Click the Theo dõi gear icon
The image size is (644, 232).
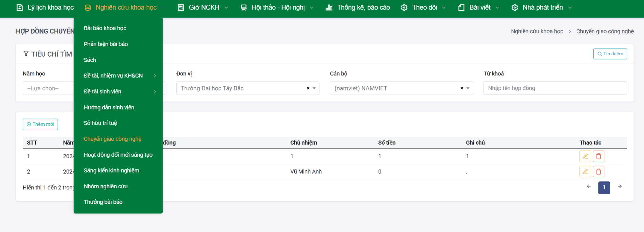(404, 8)
